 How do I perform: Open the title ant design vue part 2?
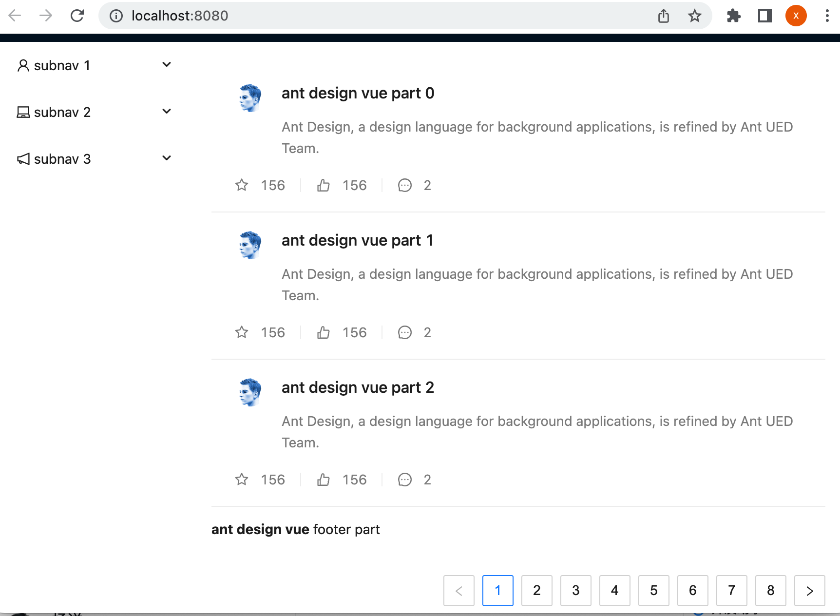pos(358,387)
